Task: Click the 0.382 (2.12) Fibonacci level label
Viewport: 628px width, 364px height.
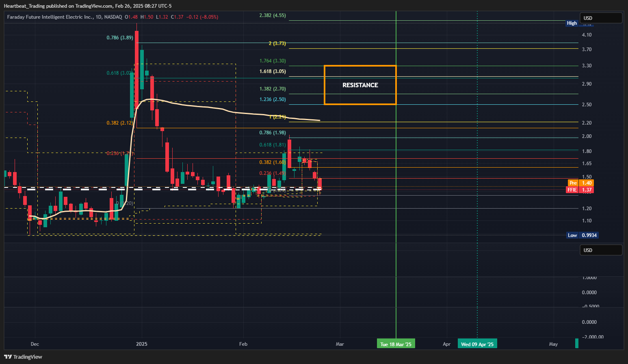Action: tap(120, 123)
